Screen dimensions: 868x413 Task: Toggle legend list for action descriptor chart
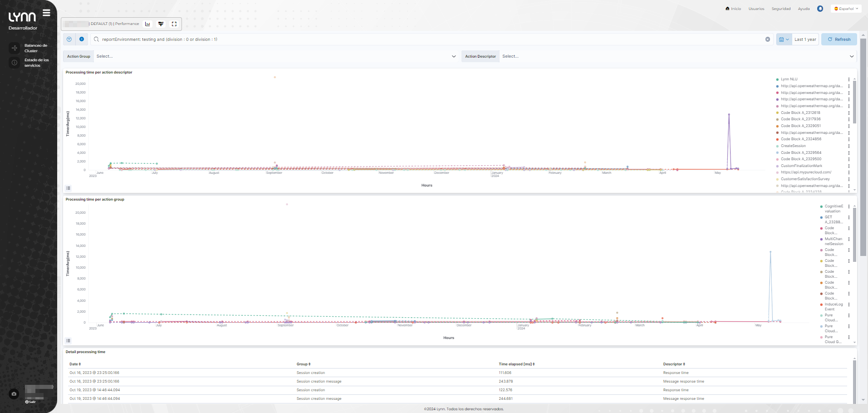[68, 188]
